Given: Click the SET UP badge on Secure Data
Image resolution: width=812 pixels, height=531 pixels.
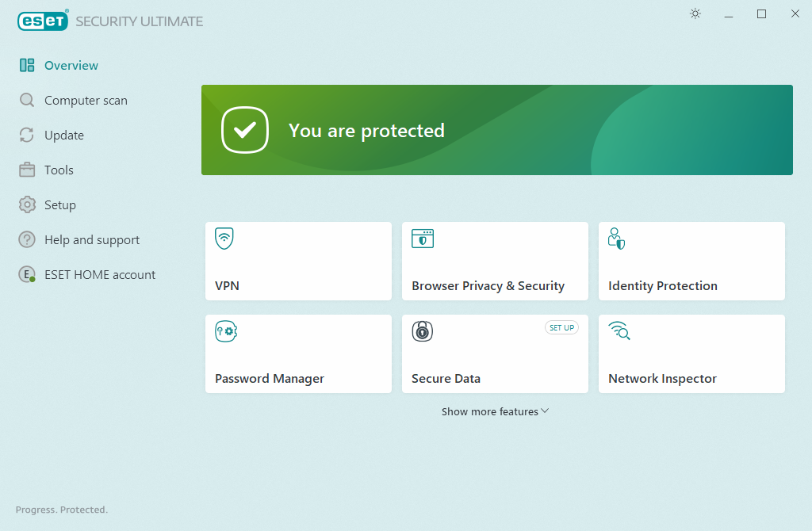Looking at the screenshot, I should pyautogui.click(x=561, y=327).
